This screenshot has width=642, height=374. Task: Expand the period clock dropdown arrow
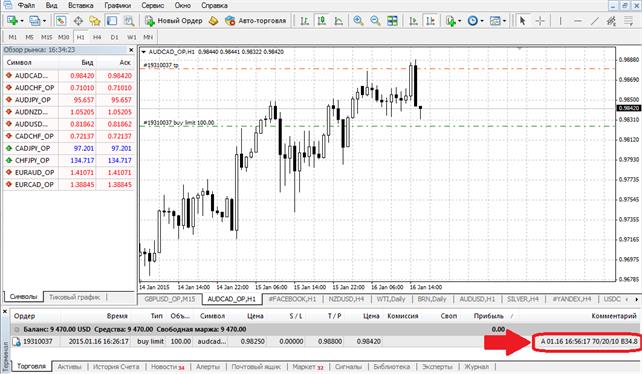click(482, 21)
